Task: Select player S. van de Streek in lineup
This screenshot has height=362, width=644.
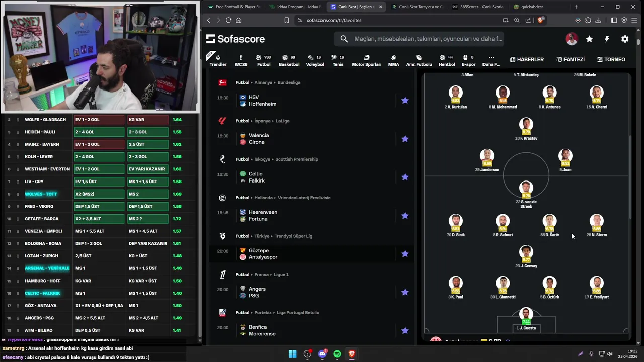Action: (526, 195)
